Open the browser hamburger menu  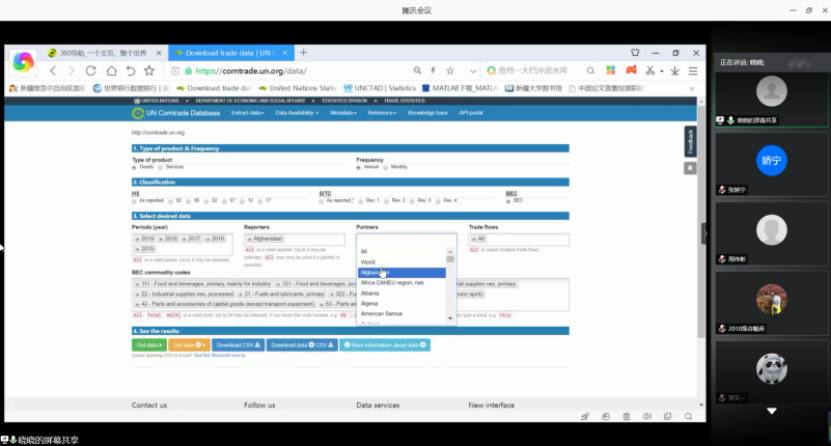coord(693,70)
